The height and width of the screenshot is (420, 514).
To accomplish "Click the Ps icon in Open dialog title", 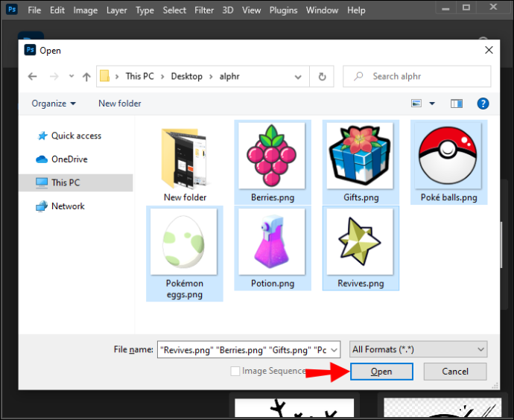I will click(30, 50).
